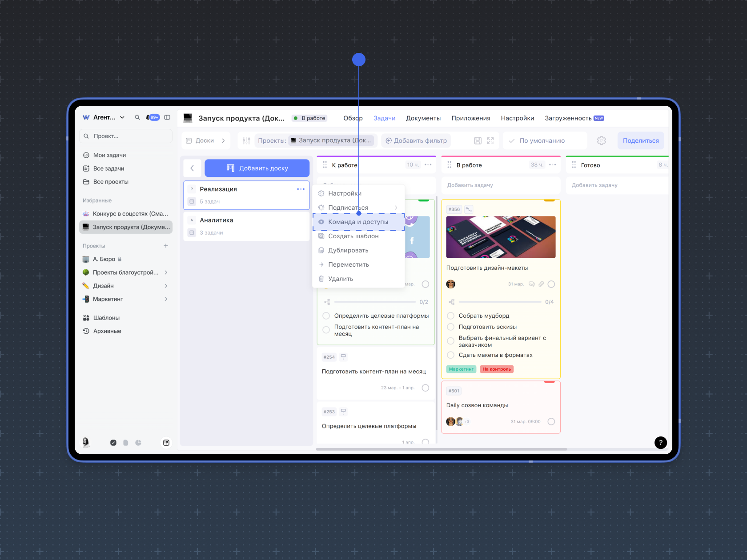Click the search magnifier icon in sidebar header
This screenshot has height=560, width=747.
coord(137,117)
